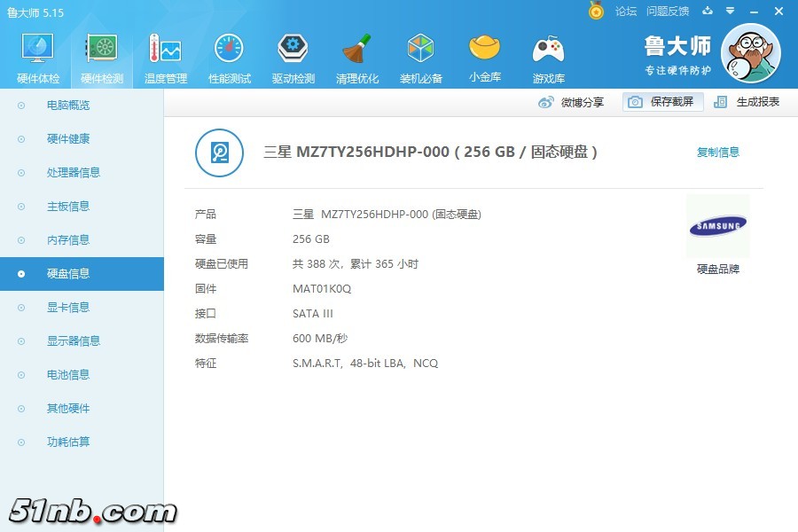Open 游戏库 game controller icon
Viewport: 798px width, 532px height.
[x=548, y=49]
